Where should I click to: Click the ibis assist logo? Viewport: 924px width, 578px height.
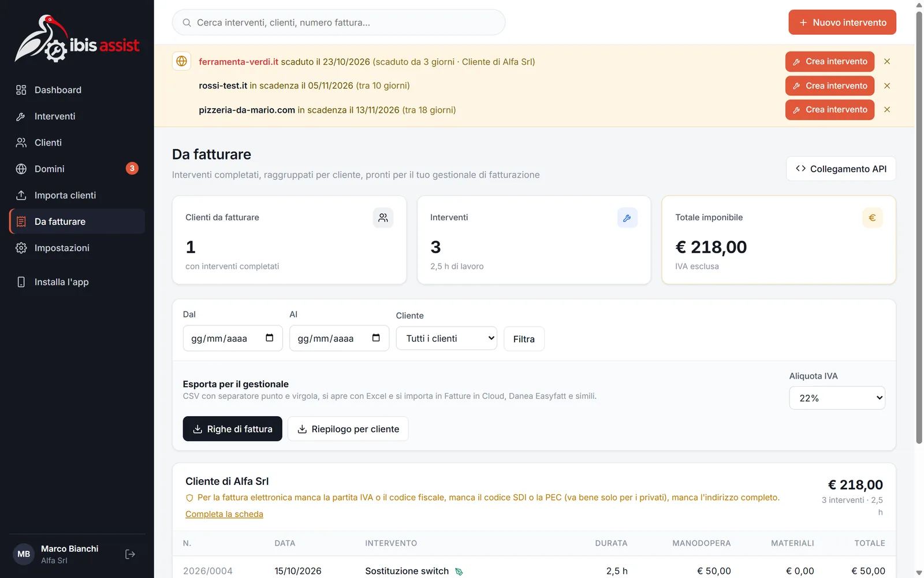click(x=77, y=39)
